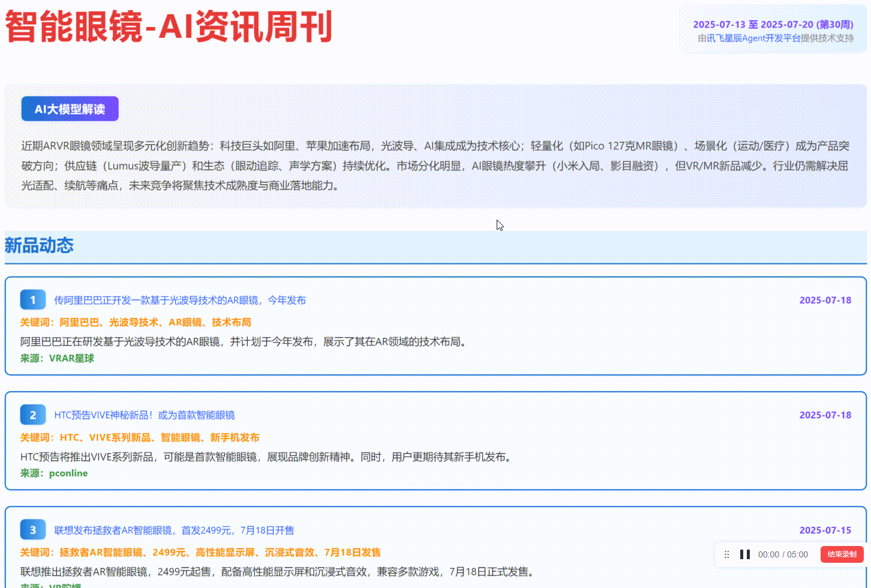Pause the screen recording
This screenshot has height=588, width=871.
(745, 554)
